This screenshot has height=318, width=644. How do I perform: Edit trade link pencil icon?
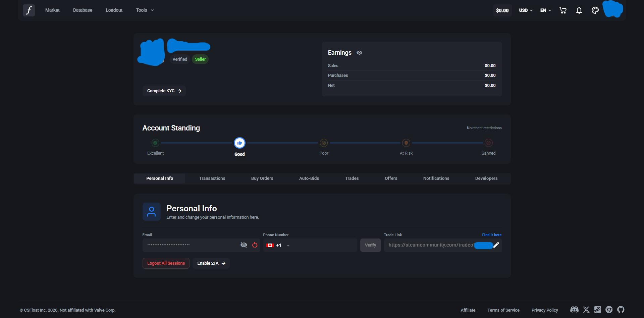coord(496,245)
